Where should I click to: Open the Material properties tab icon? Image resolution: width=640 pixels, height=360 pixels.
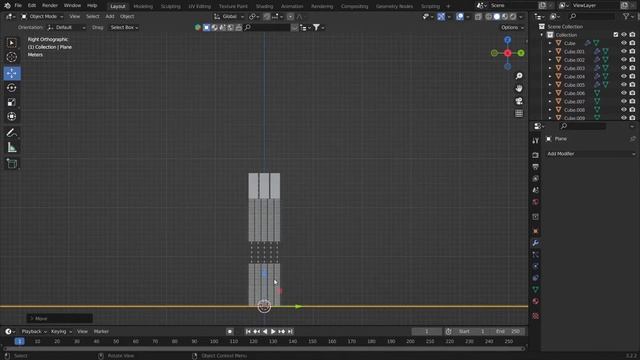pyautogui.click(x=536, y=301)
